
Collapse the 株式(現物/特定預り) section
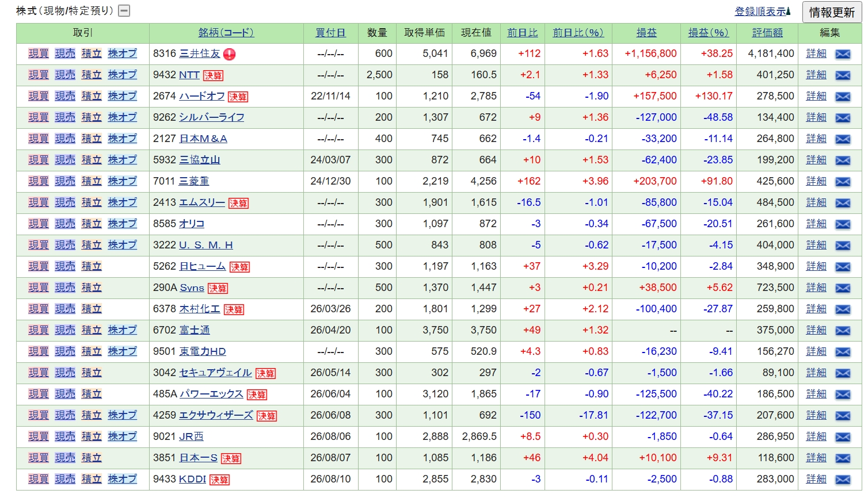pos(124,11)
